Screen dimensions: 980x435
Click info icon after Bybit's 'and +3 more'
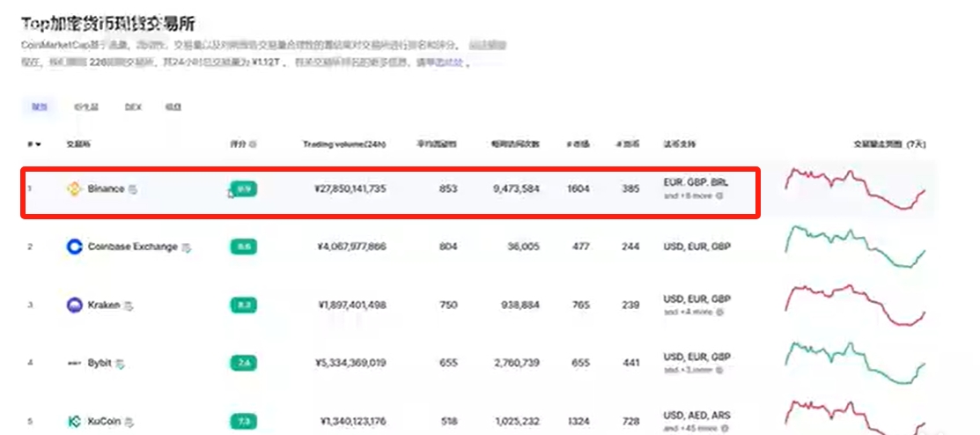click(x=719, y=369)
